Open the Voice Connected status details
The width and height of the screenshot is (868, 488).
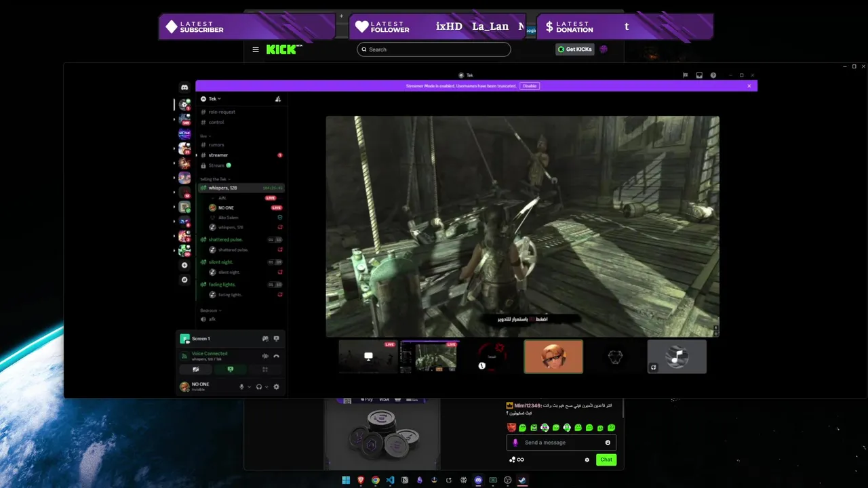point(210,353)
